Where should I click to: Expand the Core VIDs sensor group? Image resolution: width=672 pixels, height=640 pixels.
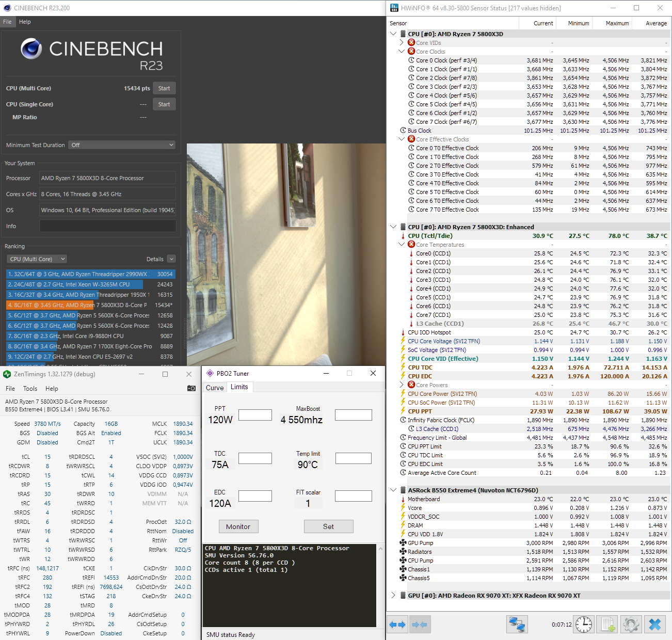tap(402, 43)
